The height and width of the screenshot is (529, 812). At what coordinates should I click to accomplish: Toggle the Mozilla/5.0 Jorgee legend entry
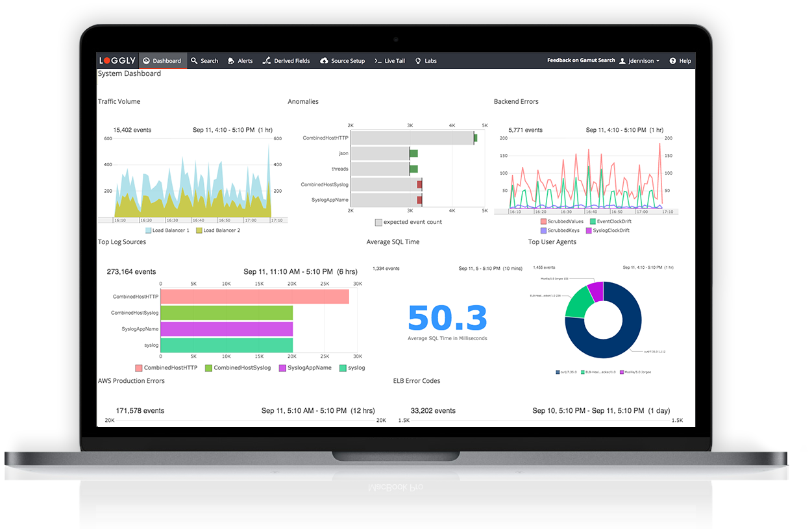(637, 372)
